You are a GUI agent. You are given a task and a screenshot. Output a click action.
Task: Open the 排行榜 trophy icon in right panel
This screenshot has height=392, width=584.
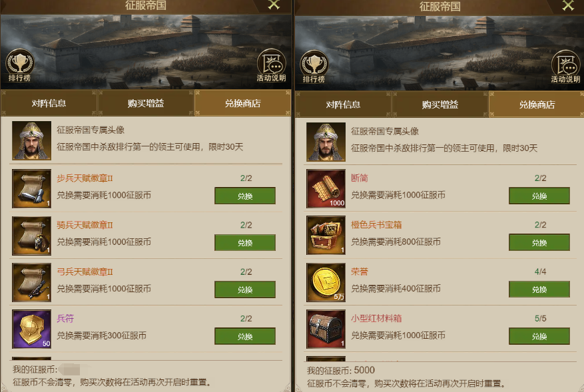click(314, 67)
